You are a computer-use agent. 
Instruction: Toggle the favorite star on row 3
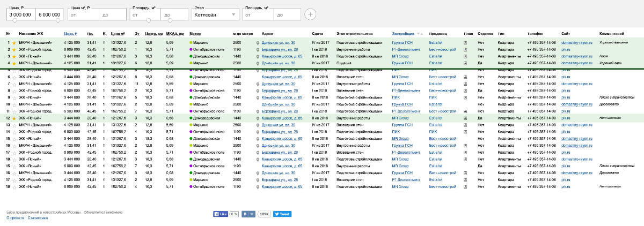point(14,56)
